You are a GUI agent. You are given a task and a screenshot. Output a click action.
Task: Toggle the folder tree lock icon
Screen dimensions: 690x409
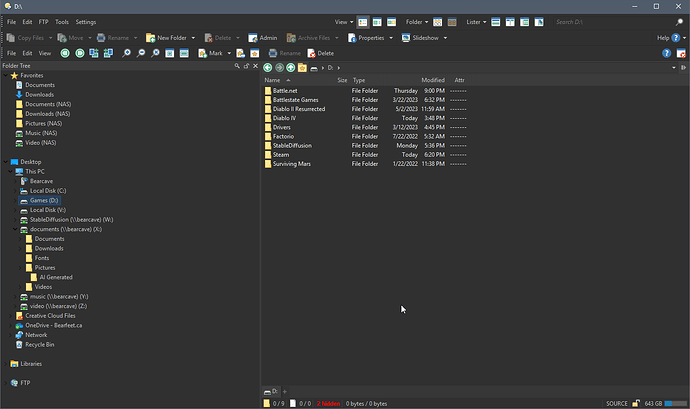[x=246, y=66]
